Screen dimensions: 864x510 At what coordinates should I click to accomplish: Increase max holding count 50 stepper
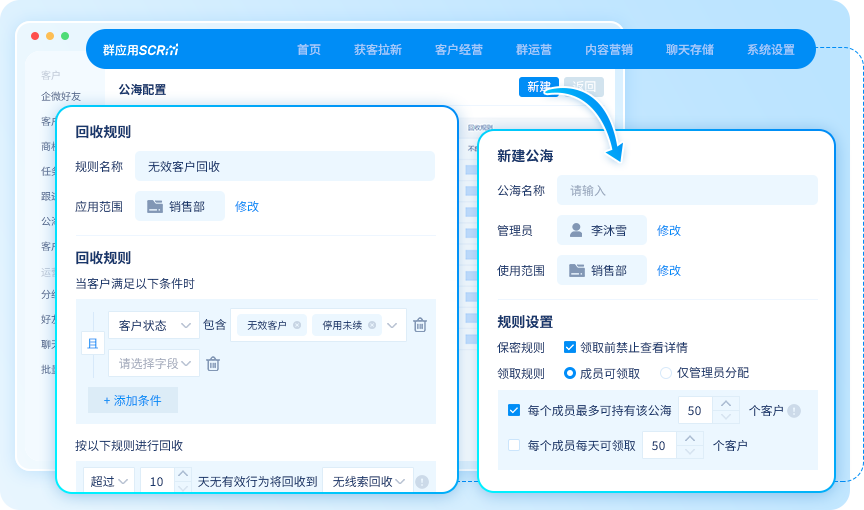[x=726, y=404]
